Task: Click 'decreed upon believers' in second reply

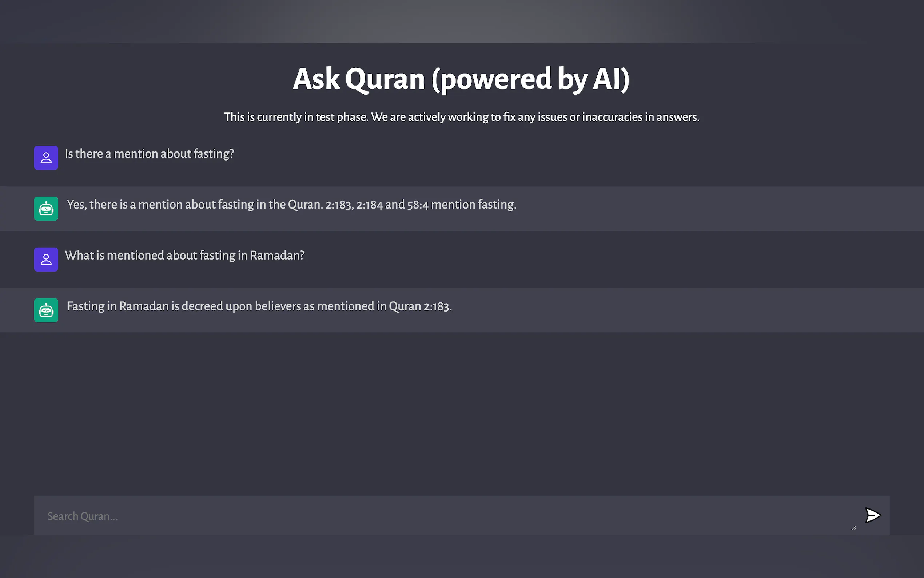Action: (241, 306)
